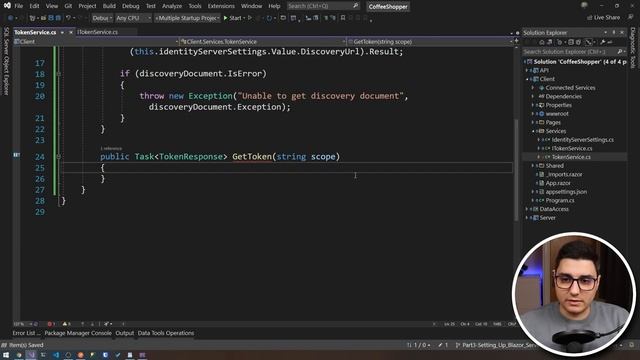Click the Save All toolbar icon

58,18
